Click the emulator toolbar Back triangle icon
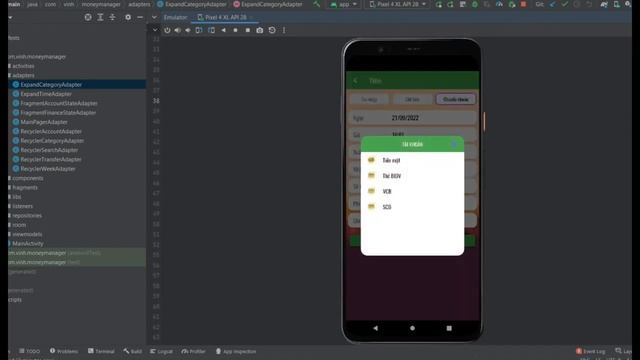 coord(223,30)
